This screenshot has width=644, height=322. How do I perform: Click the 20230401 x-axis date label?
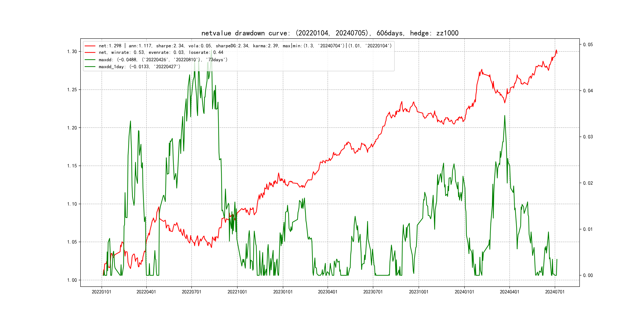tap(328, 292)
